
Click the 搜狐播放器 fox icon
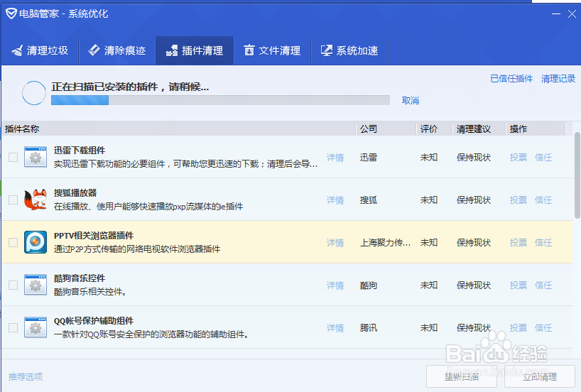tap(36, 200)
